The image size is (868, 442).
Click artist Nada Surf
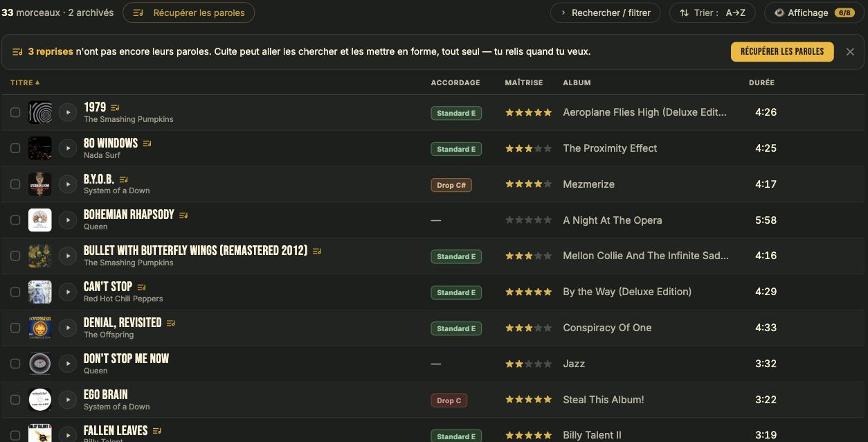click(102, 155)
